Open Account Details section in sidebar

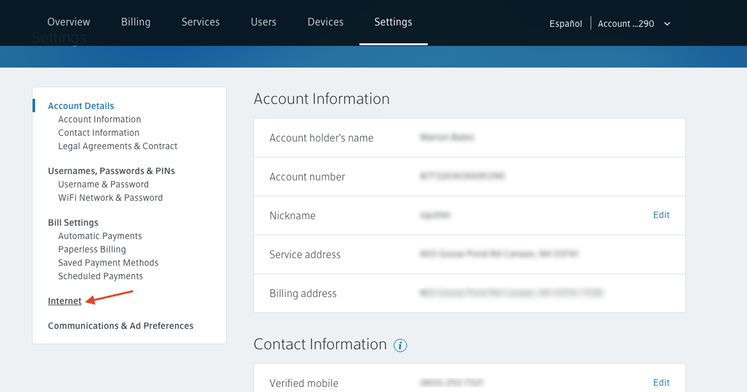tap(81, 106)
